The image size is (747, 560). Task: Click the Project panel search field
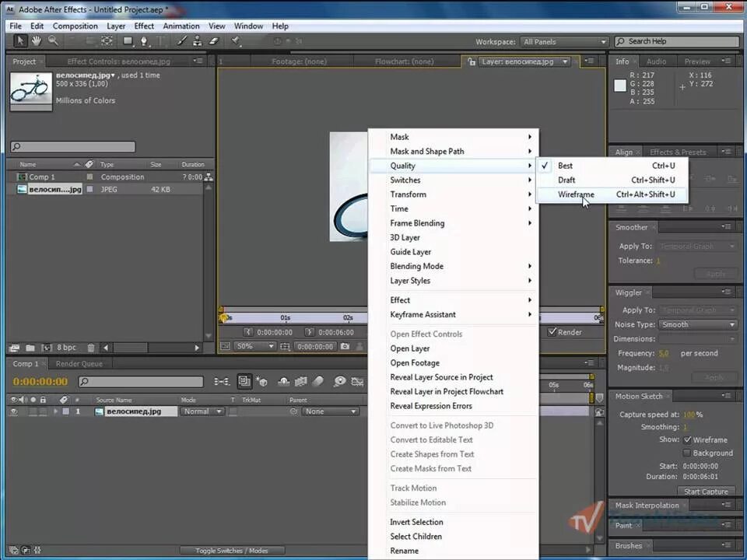pos(73,147)
